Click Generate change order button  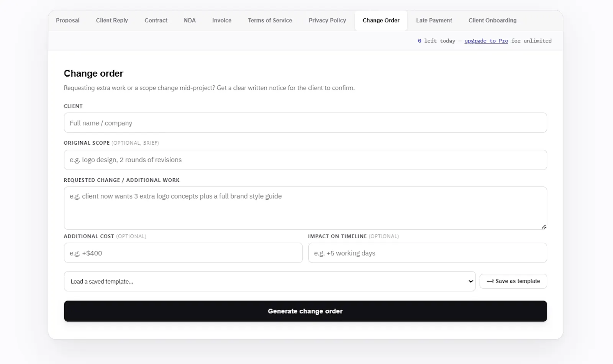(x=305, y=311)
